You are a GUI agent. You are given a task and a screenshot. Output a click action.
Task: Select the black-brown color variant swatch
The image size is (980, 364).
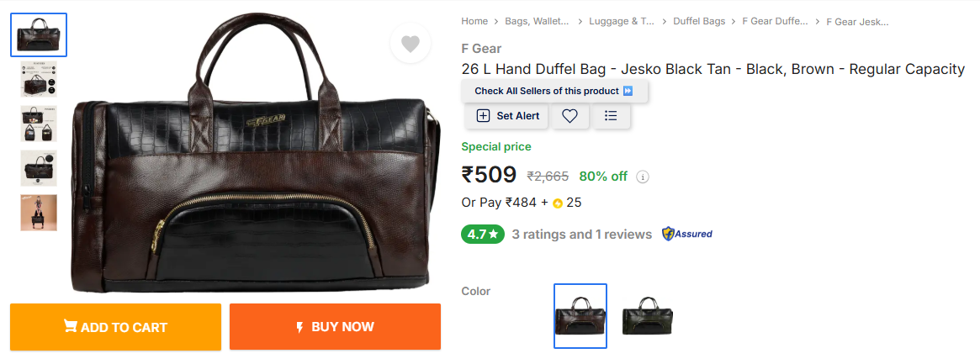580,316
